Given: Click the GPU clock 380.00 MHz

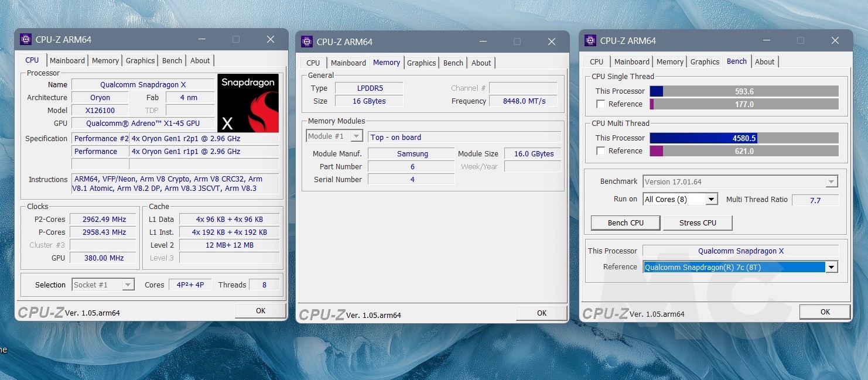Looking at the screenshot, I should coord(103,258).
